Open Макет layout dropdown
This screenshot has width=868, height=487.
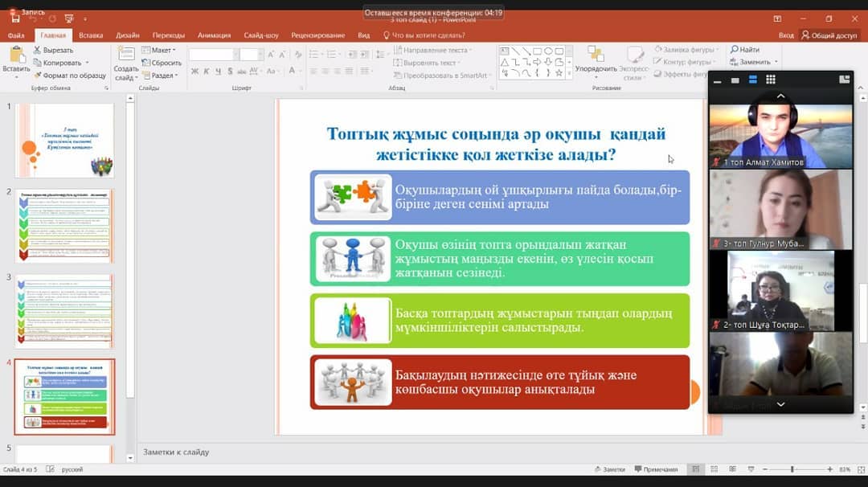[x=159, y=50]
